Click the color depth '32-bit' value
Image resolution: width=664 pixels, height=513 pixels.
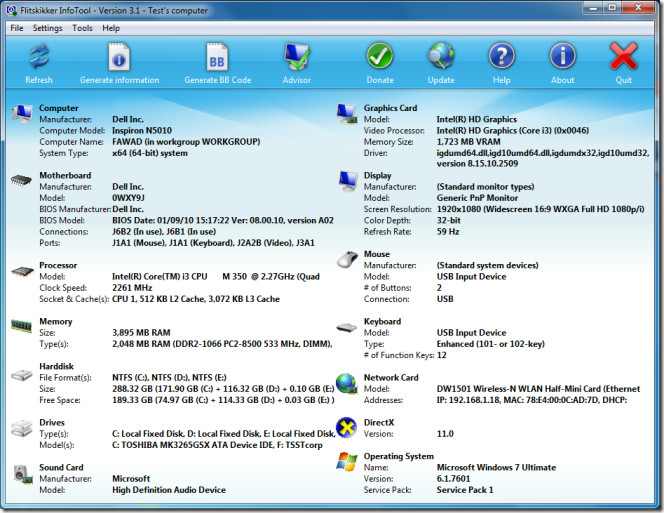pos(448,220)
